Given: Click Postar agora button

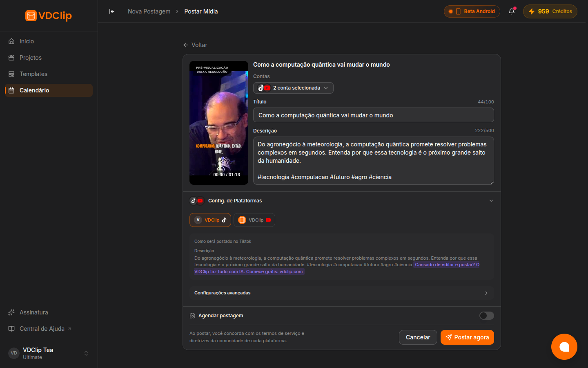Looking at the screenshot, I should [467, 337].
